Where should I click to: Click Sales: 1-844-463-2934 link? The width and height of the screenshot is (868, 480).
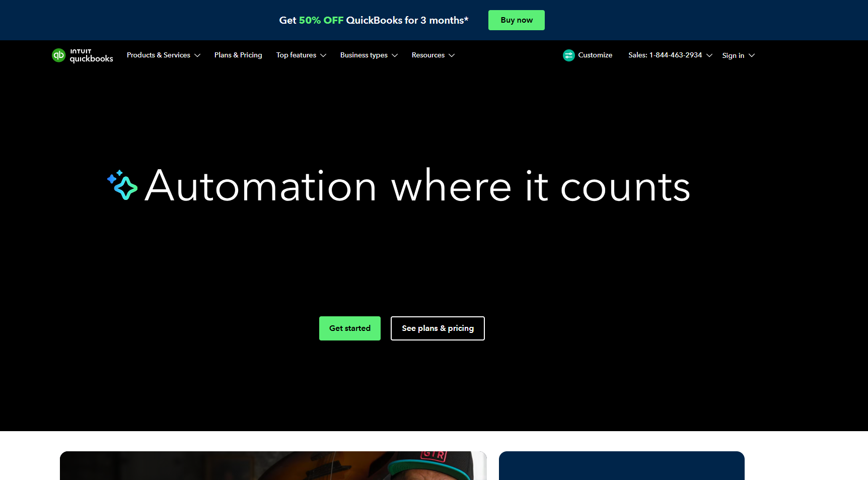tap(665, 55)
